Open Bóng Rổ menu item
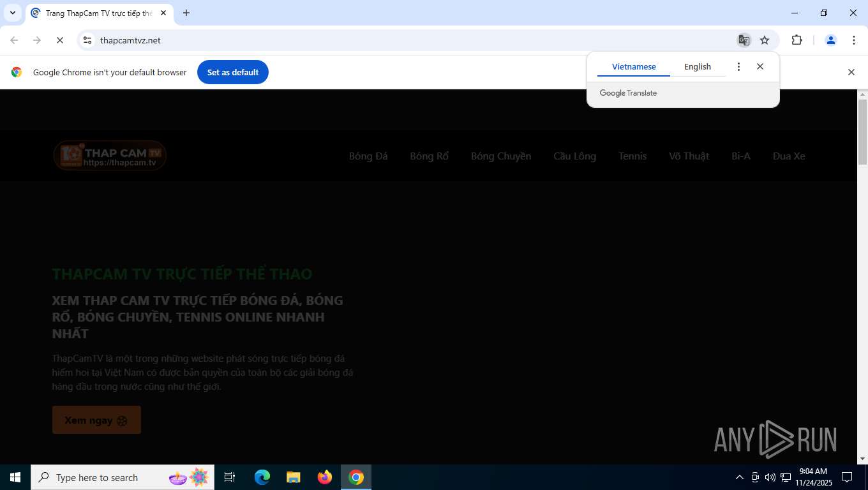The width and height of the screenshot is (868, 490). coord(430,156)
